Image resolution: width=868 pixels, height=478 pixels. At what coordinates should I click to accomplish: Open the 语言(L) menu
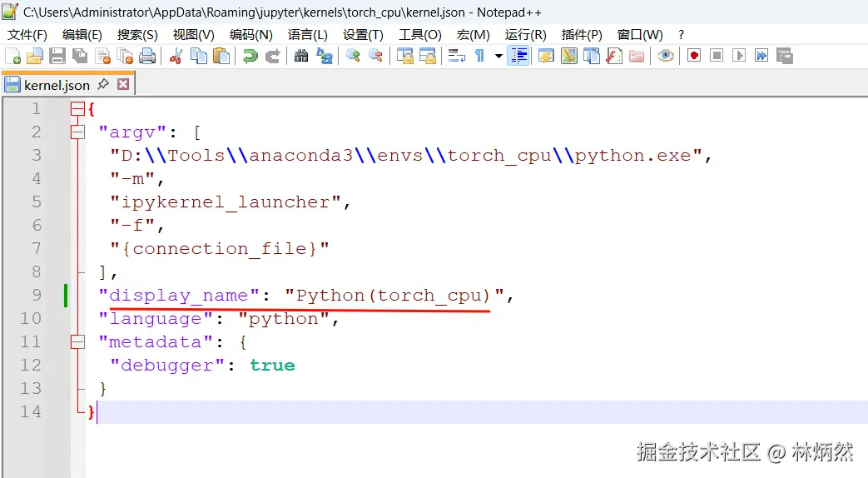(308, 35)
